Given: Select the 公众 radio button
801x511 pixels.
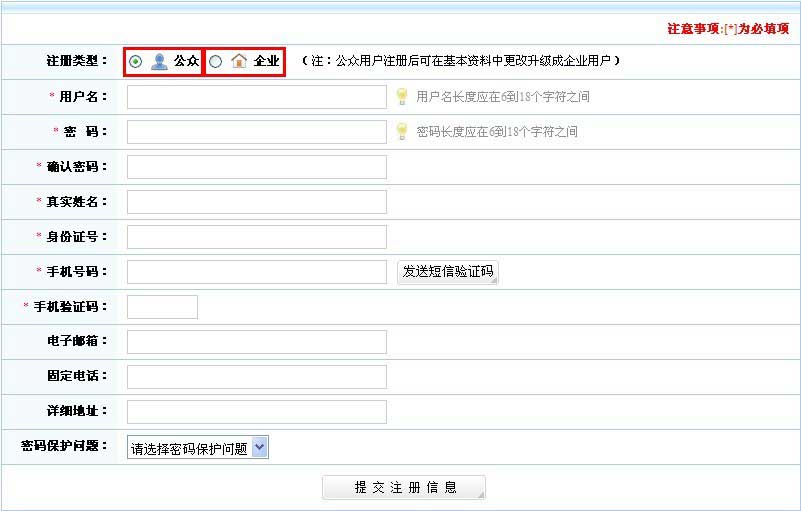Looking at the screenshot, I should click(x=135, y=62).
